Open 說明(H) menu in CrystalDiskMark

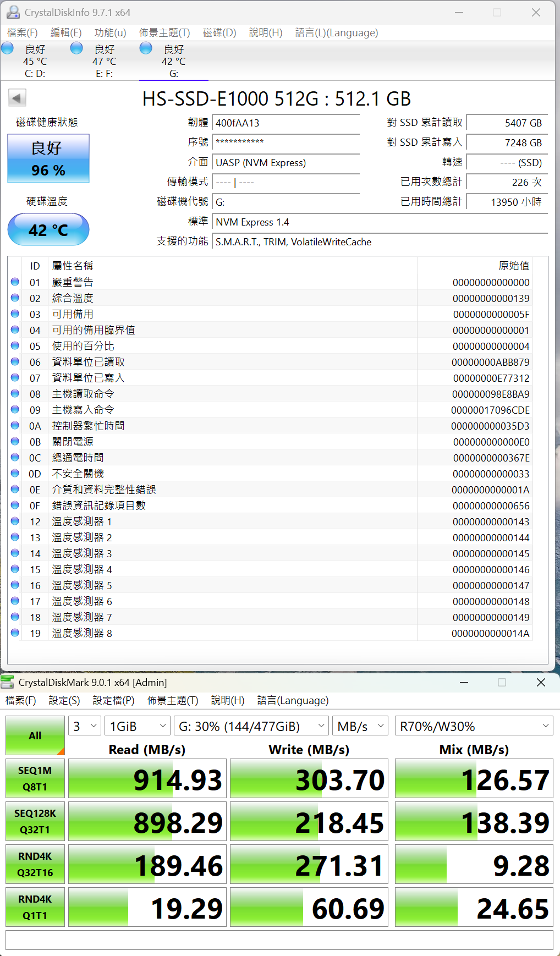pyautogui.click(x=228, y=700)
